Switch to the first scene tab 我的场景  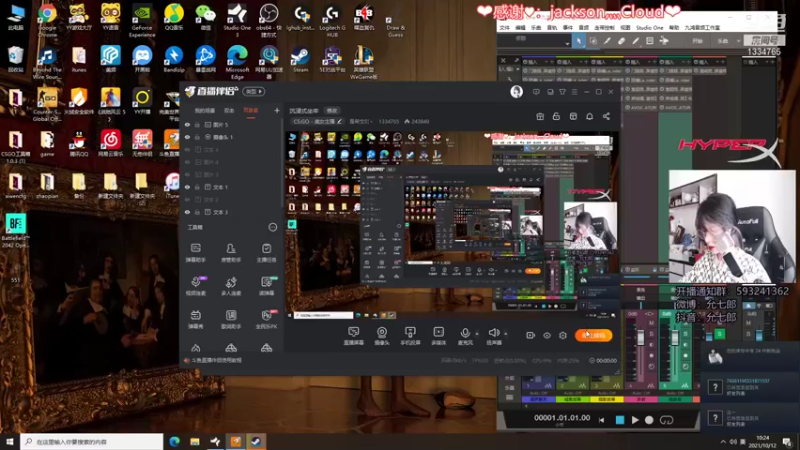(205, 110)
